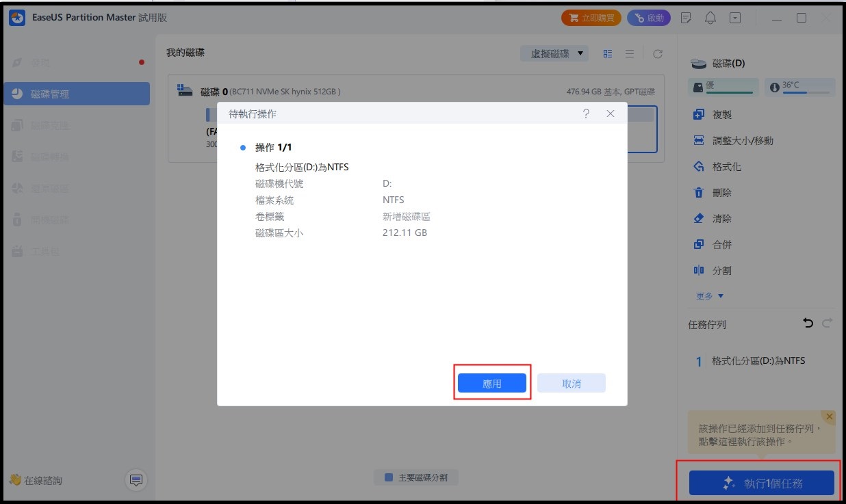Open 發現 in the sidebar
The height and width of the screenshot is (504, 846).
tap(77, 62)
